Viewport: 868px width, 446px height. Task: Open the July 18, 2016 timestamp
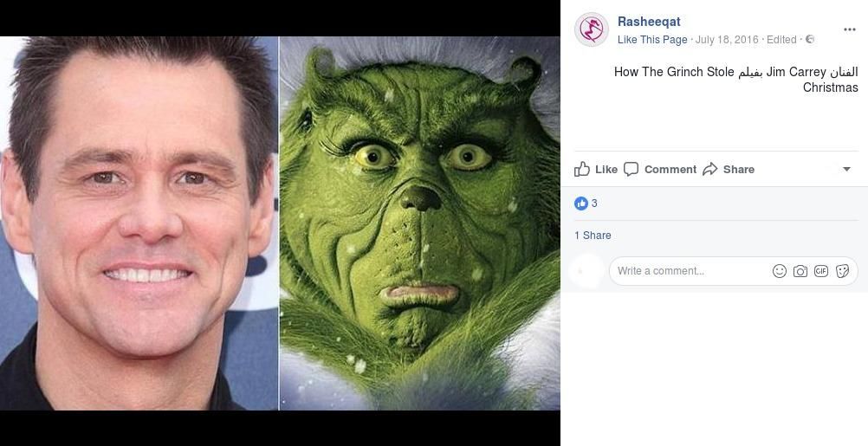click(727, 40)
